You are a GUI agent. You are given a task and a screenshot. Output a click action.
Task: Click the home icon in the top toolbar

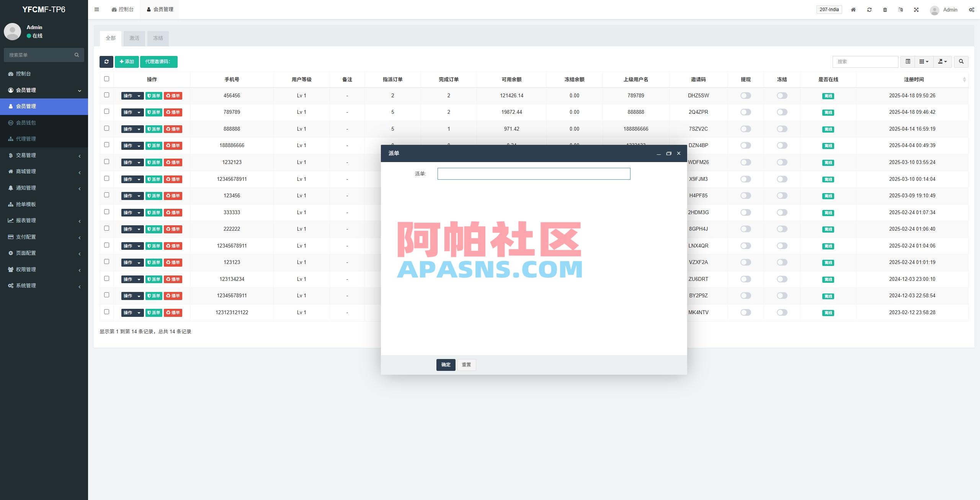point(853,9)
